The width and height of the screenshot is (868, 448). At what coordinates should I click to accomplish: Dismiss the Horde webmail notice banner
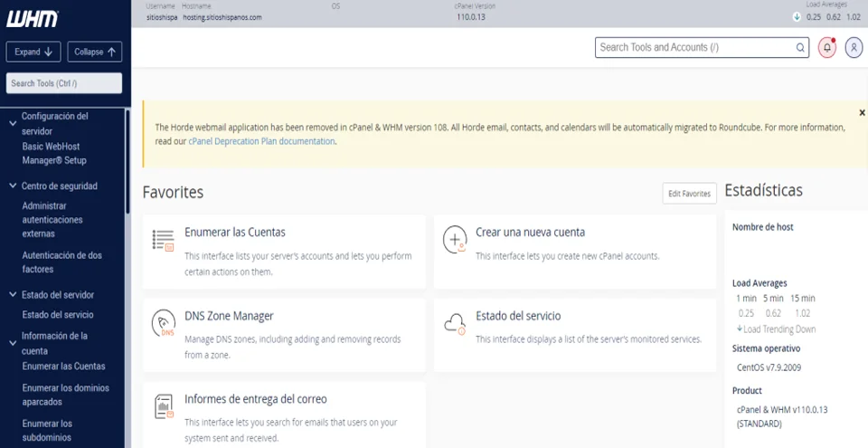[x=862, y=112]
